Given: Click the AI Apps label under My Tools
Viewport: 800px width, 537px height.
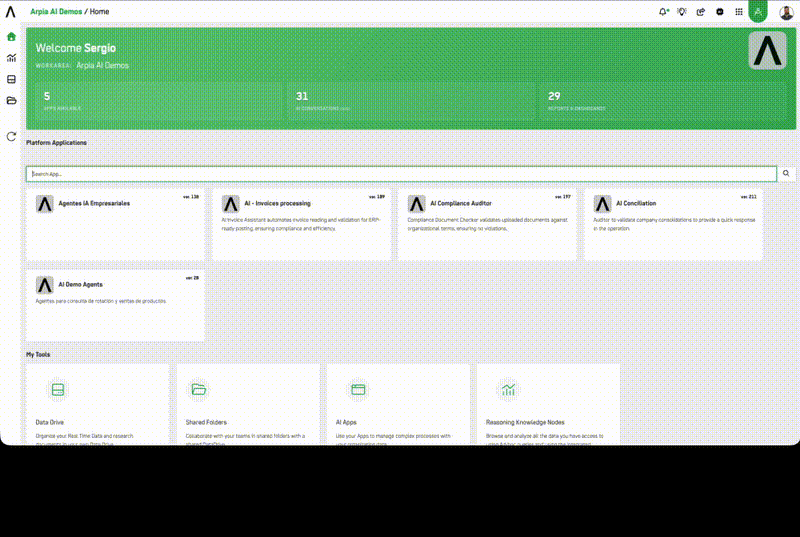Looking at the screenshot, I should tap(346, 422).
